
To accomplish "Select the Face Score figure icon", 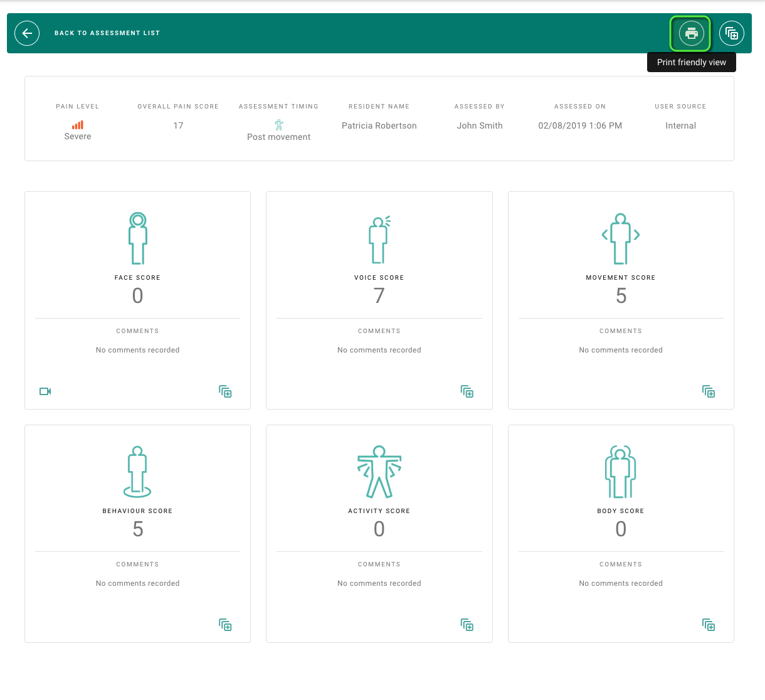I will pos(138,238).
